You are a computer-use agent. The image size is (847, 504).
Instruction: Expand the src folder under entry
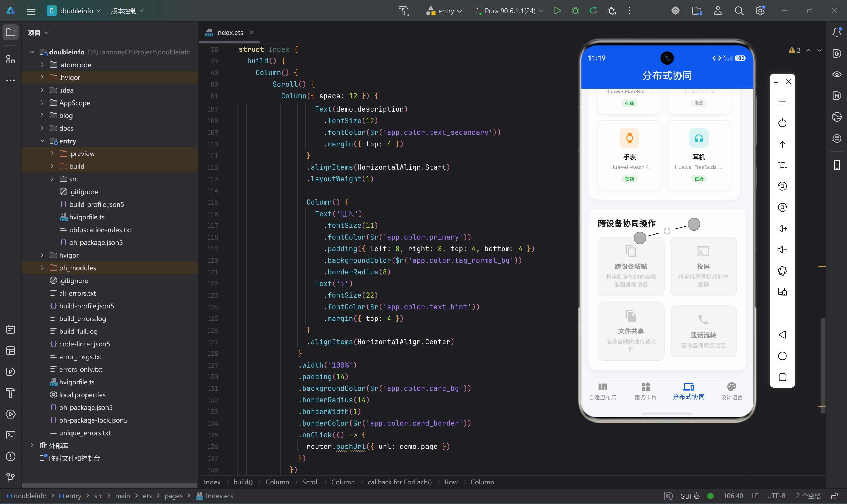[52, 179]
